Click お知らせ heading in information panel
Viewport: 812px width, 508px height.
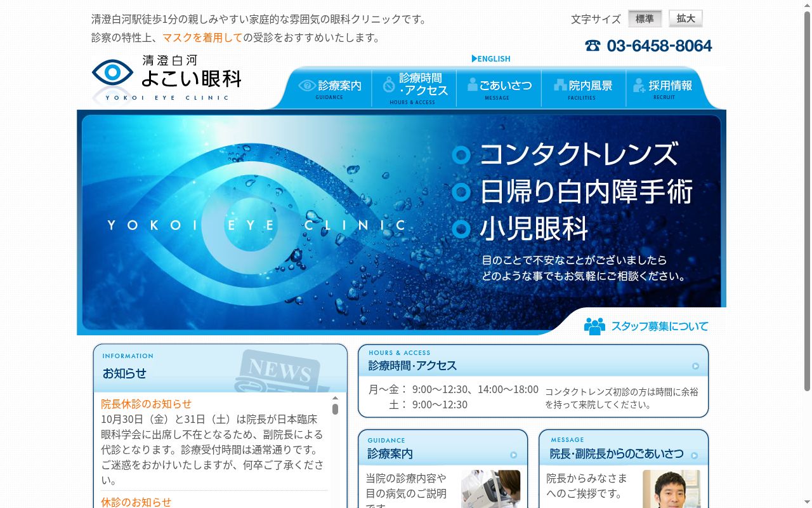point(124,373)
